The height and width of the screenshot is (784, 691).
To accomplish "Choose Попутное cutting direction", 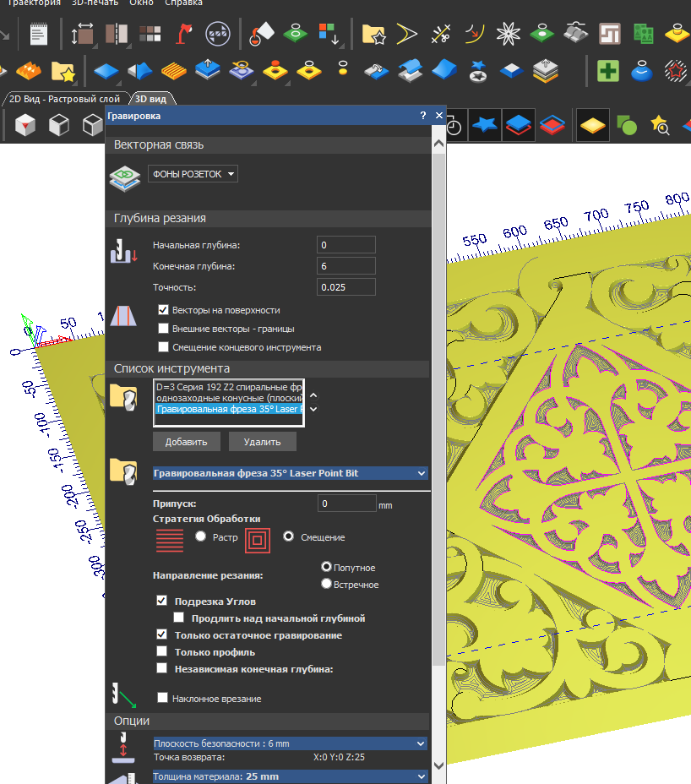I will pos(327,567).
